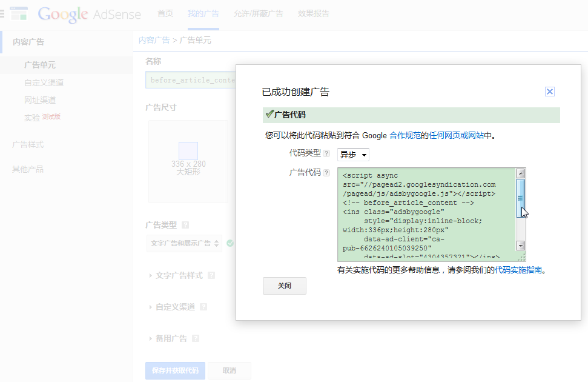Click the page layout icon beside Google logo
Viewport: 588px width, 382px height.
point(19,13)
